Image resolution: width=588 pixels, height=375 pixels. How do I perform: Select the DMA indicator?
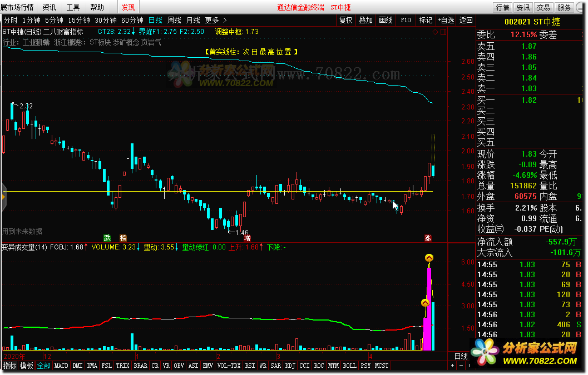[92, 366]
